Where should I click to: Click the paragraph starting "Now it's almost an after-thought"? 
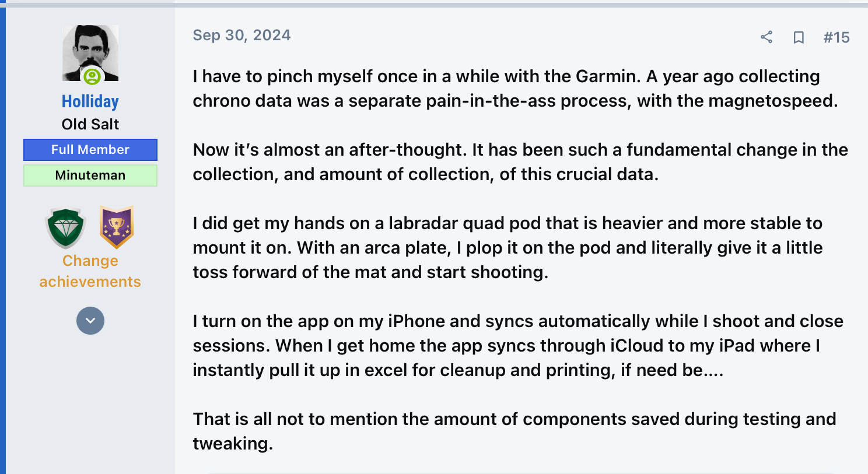coord(520,162)
